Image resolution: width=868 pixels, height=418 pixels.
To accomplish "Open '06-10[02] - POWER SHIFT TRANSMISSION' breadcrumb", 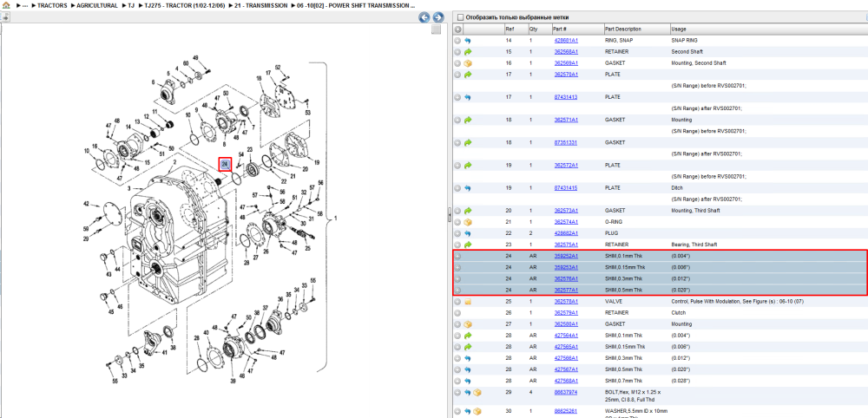I will coord(356,5).
